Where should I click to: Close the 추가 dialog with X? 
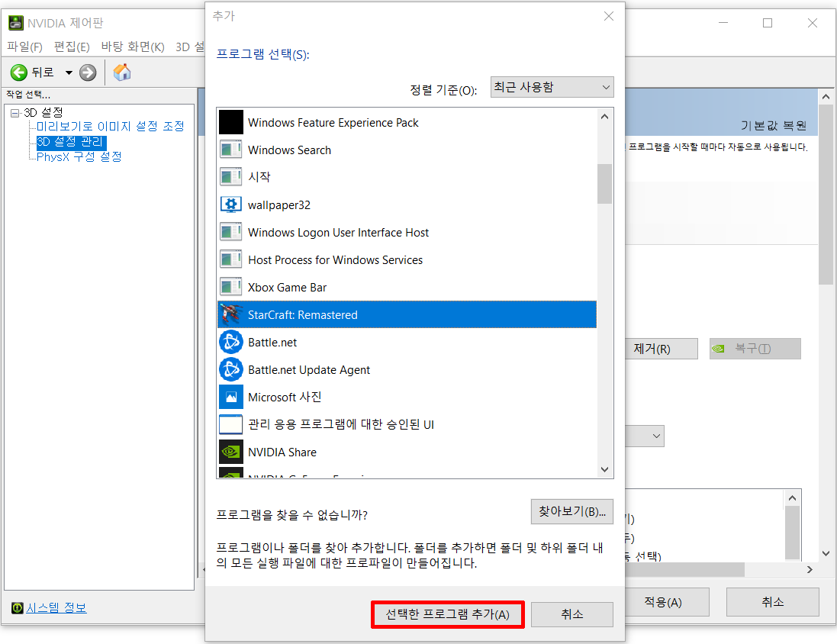pos(609,17)
